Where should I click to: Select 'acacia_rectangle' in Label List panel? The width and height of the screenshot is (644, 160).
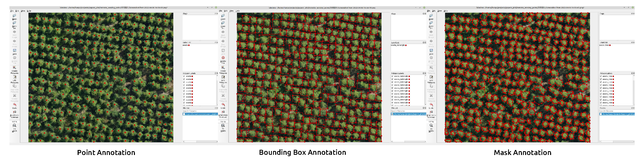click(x=399, y=45)
